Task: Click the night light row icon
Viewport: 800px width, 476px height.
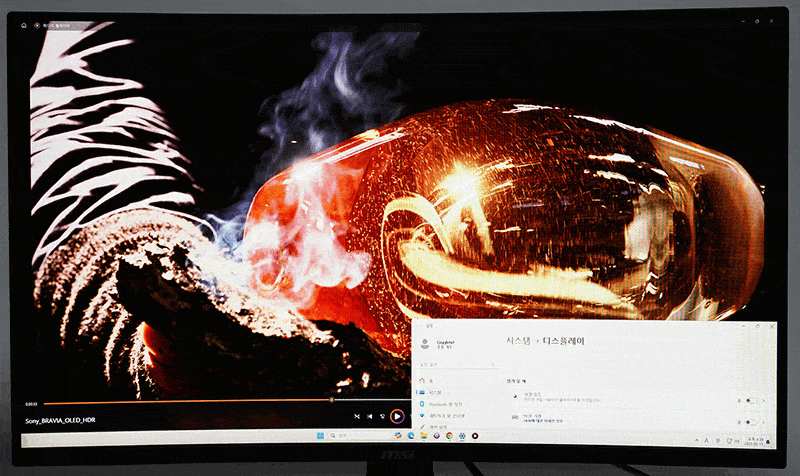Action: pos(515,396)
